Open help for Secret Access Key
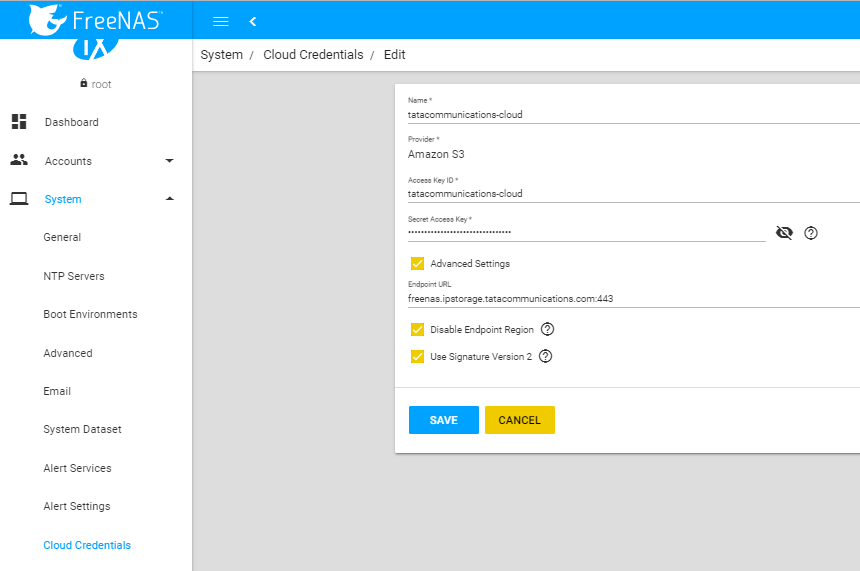This screenshot has width=860, height=571. [x=811, y=233]
